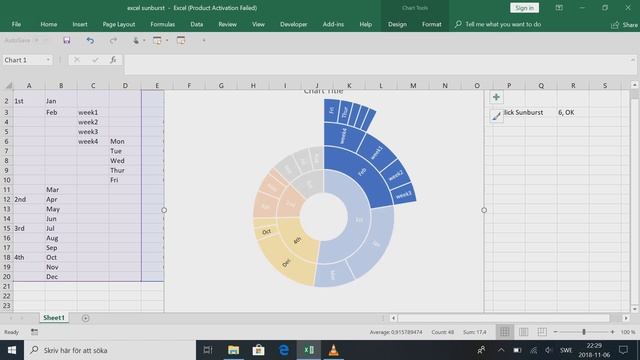This screenshot has width=640, height=360.
Task: Click the Undo arrow icon
Action: [90, 40]
